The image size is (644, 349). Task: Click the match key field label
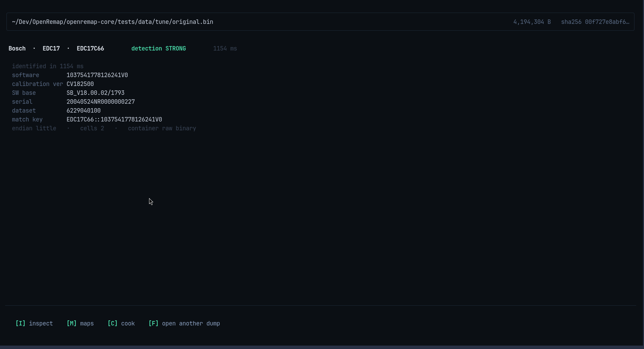coord(27,119)
